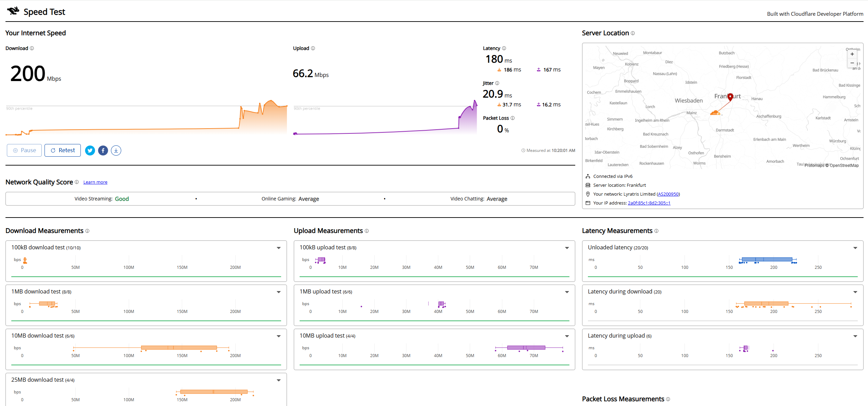Click the Server Location info icon
The width and height of the screenshot is (868, 406).
[x=633, y=33]
